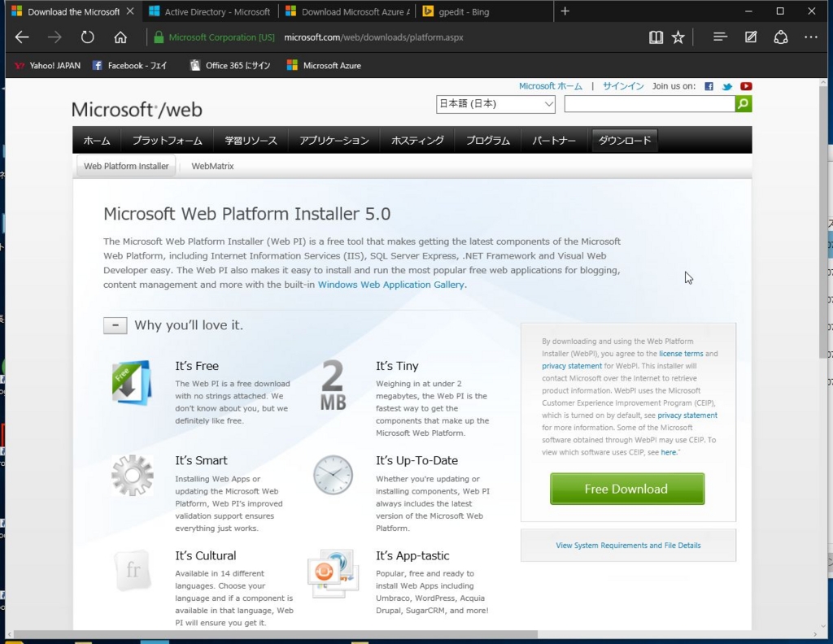Click the It's Free download icon
Image resolution: width=833 pixels, height=644 pixels.
[132, 382]
